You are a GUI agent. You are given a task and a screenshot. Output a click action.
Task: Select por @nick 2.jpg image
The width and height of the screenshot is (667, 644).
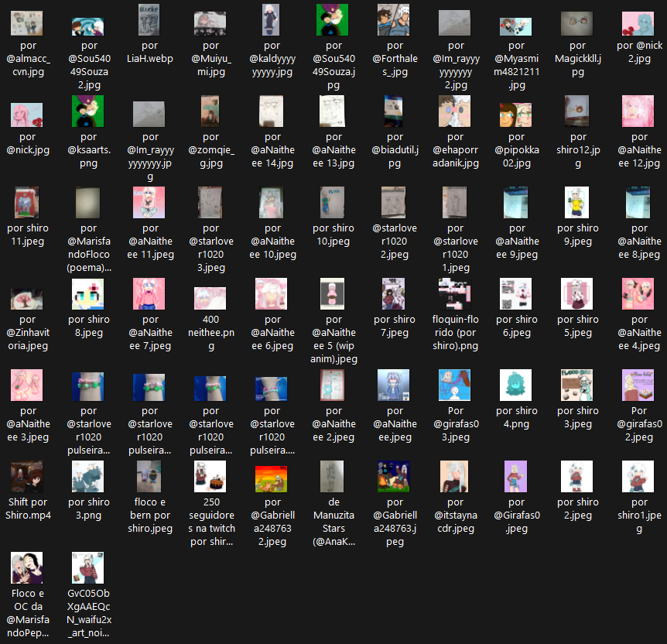(638, 23)
